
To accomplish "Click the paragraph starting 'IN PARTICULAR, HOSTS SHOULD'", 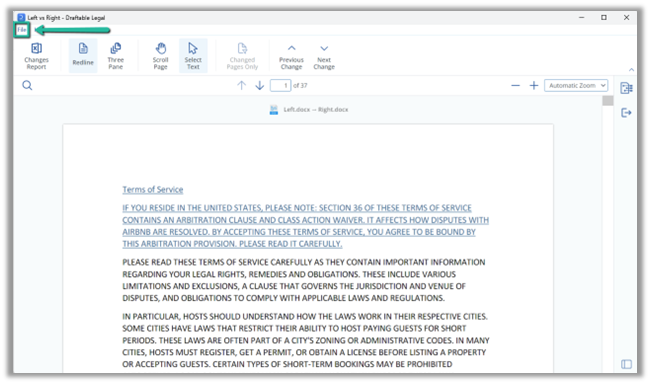I will point(306,340).
